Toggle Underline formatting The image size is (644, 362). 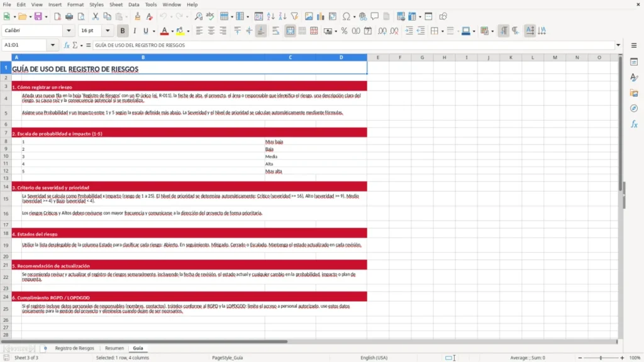click(145, 31)
